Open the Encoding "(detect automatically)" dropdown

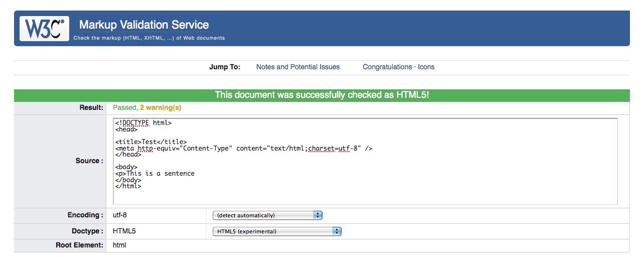[x=267, y=215]
